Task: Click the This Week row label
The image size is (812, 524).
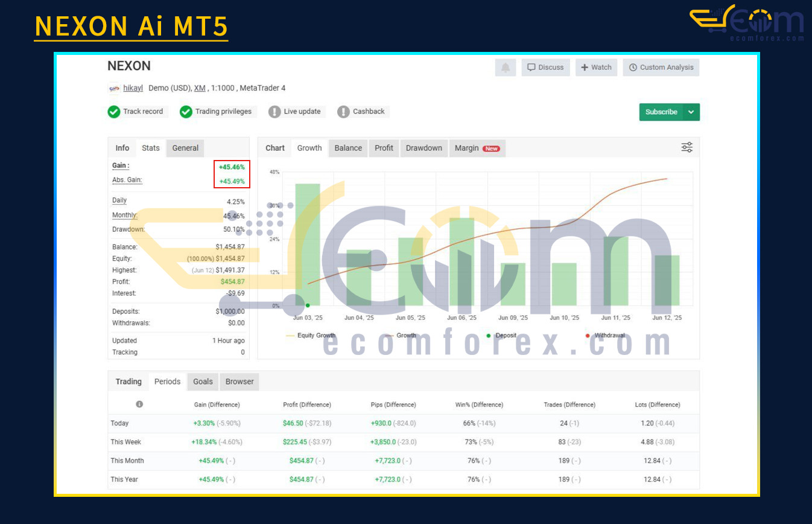Action: (125, 442)
